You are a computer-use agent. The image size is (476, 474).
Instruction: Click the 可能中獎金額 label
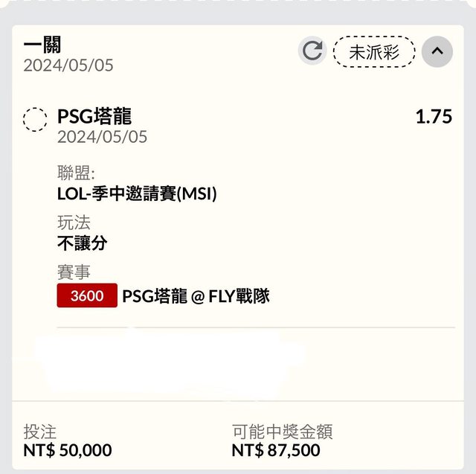(x=282, y=432)
